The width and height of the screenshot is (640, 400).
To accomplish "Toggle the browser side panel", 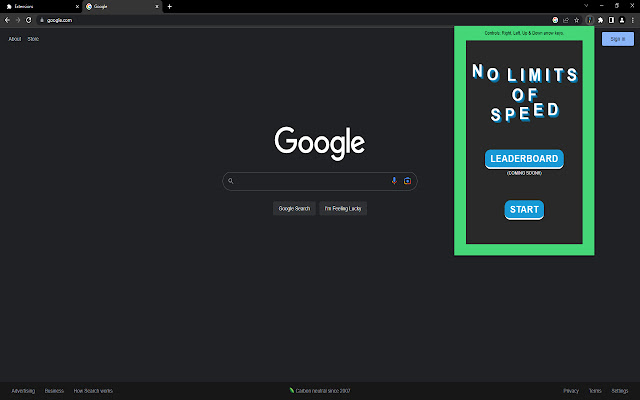I will point(611,20).
